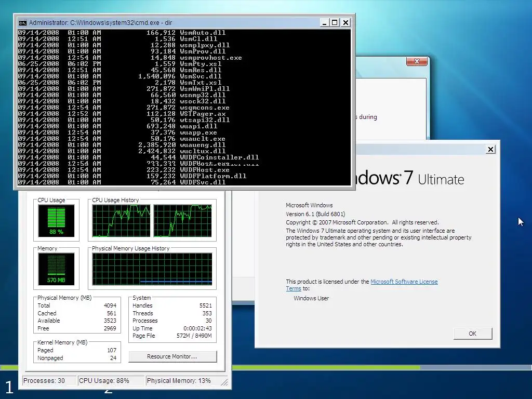Click the left CPU Usage History graph
Image resolution: width=532 pixels, height=399 pixels.
[x=121, y=220]
